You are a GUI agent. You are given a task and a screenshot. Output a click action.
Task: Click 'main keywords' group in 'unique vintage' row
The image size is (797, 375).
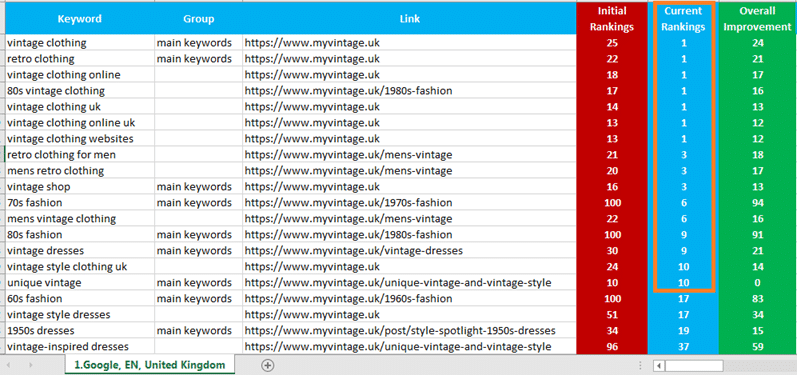click(x=199, y=282)
